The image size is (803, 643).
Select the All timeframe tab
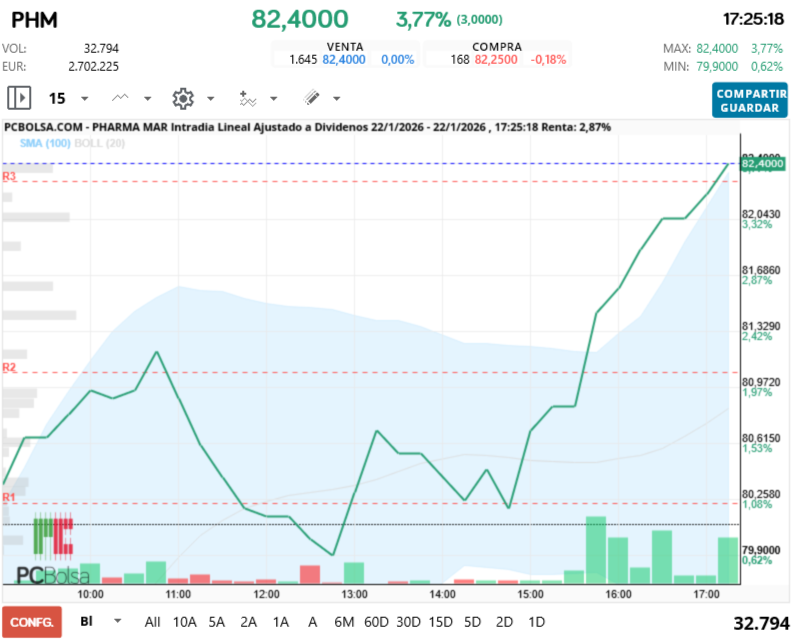click(x=152, y=622)
